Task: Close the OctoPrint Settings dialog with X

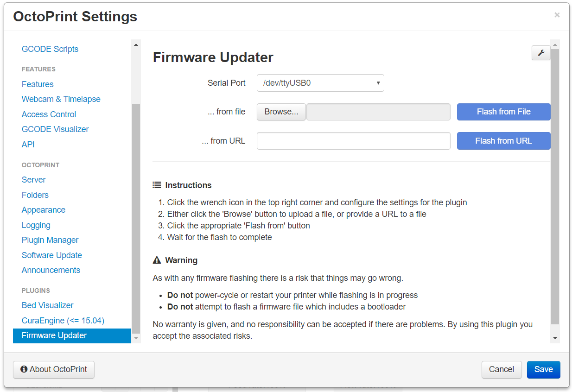Action: point(557,15)
